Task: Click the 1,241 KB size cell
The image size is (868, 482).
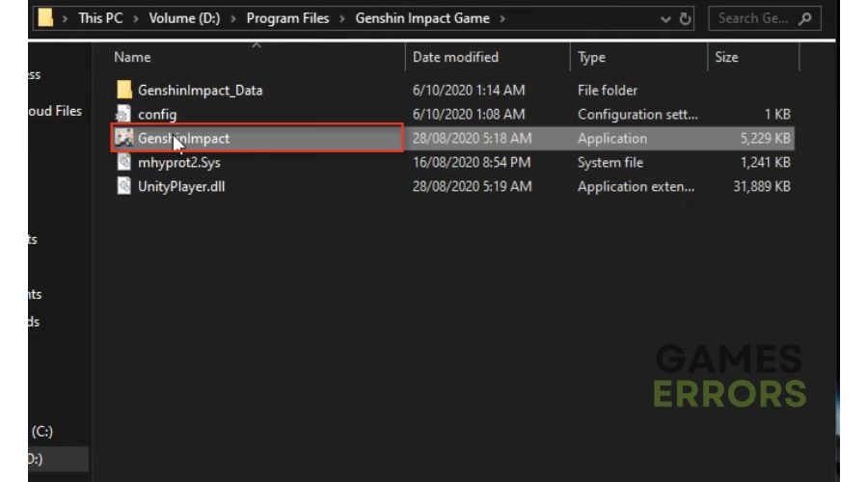Action: (x=765, y=162)
